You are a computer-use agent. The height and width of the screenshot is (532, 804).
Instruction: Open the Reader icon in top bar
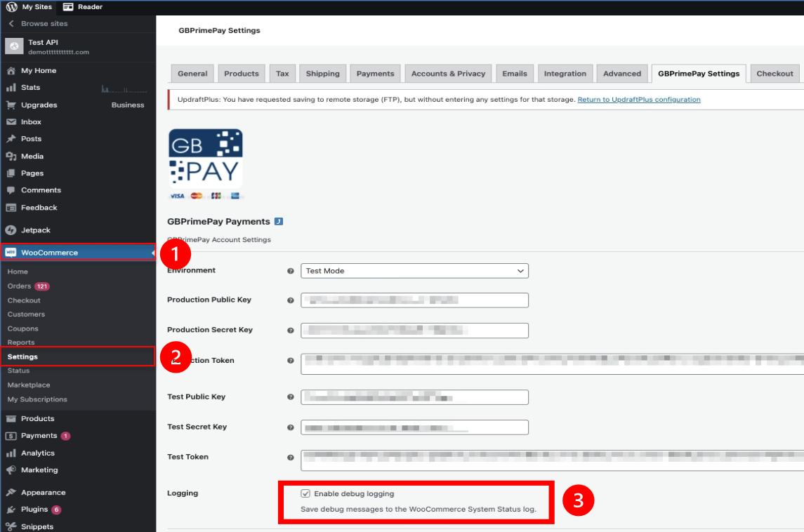point(67,6)
